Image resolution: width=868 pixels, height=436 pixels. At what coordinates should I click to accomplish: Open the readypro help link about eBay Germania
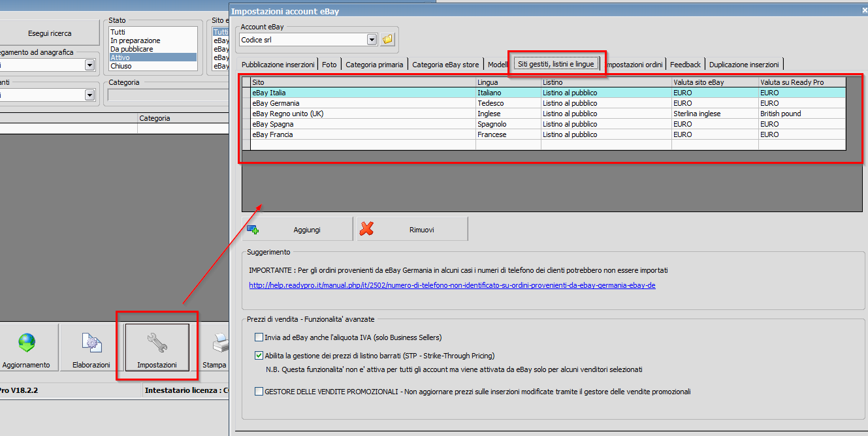click(x=452, y=285)
